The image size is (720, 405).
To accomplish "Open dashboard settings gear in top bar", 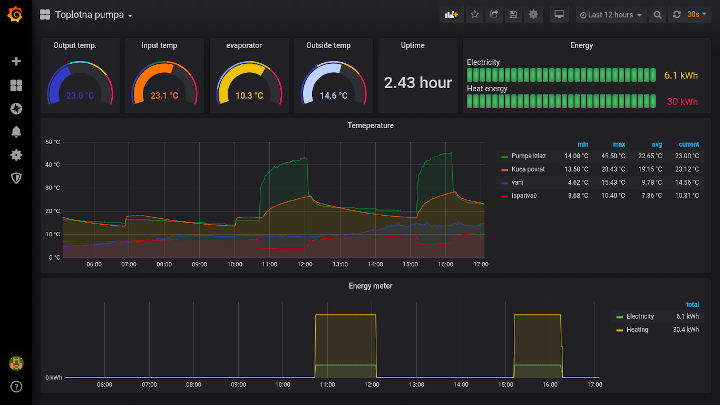I will click(533, 15).
